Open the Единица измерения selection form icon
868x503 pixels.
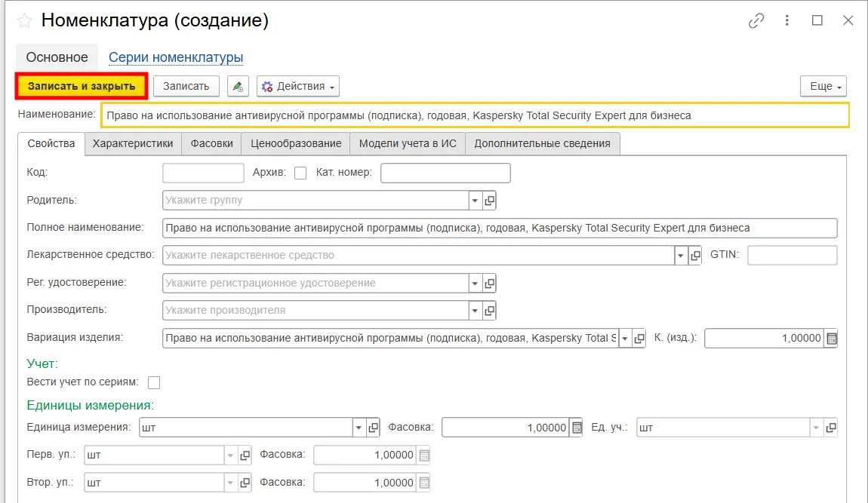click(x=373, y=428)
